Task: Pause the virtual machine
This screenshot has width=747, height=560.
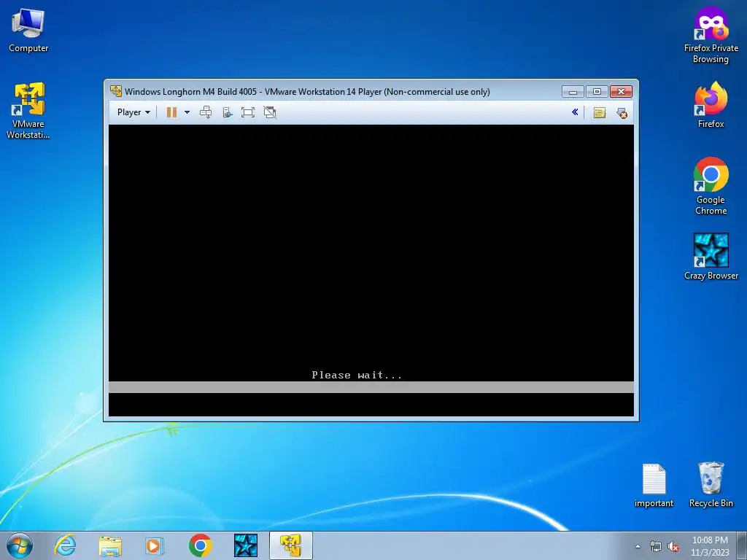Action: (x=171, y=112)
